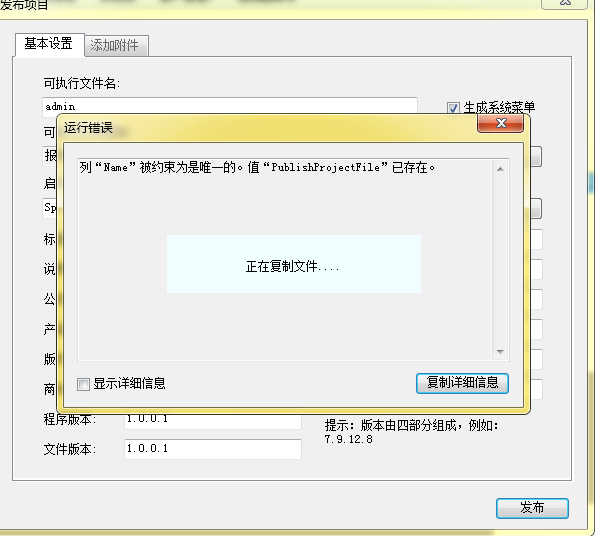Select the 基本设置 tab
Image resolution: width=595 pixels, height=536 pixels.
click(x=49, y=44)
